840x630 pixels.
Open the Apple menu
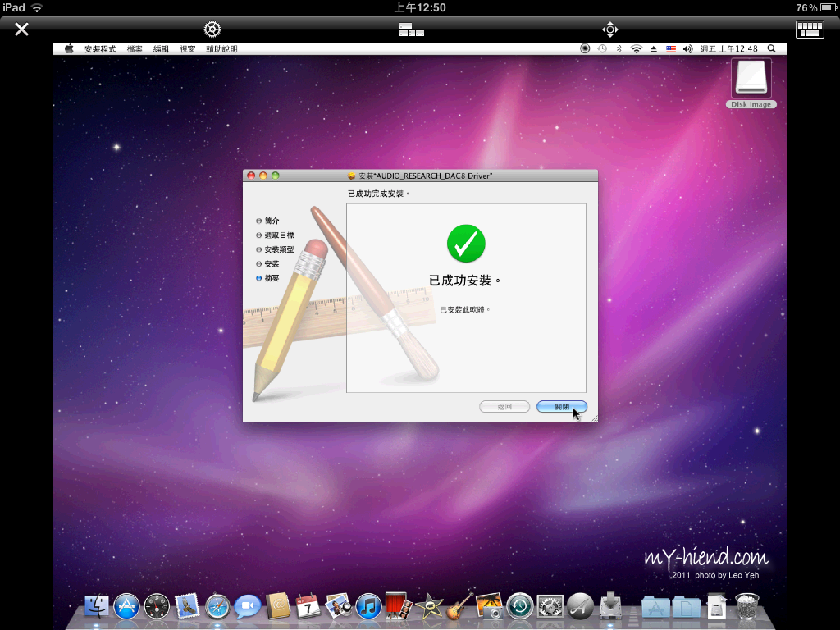tap(69, 48)
